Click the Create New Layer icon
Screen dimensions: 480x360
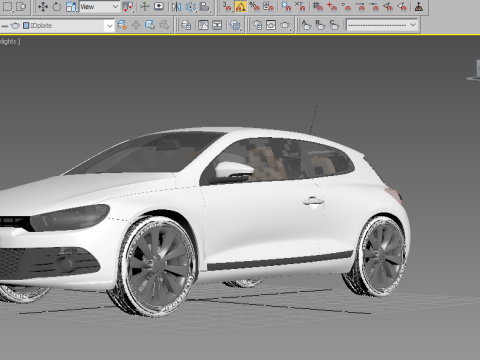tap(122, 25)
